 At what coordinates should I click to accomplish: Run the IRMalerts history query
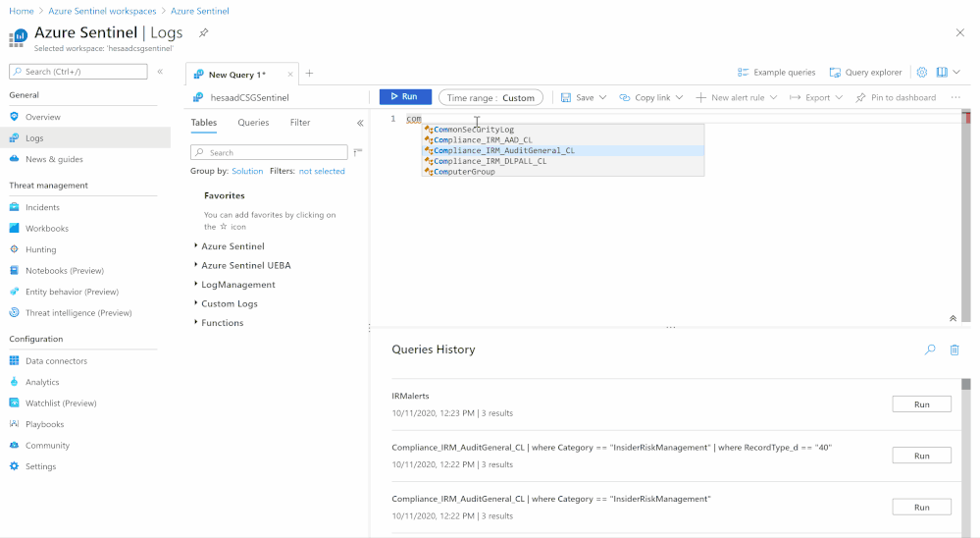click(922, 404)
